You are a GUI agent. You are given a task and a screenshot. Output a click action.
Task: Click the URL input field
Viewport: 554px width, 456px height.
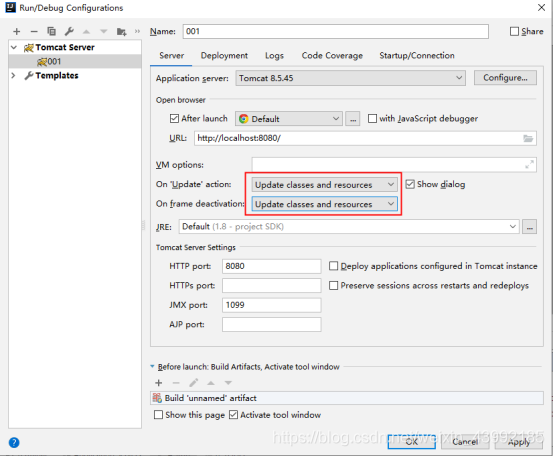pos(365,138)
